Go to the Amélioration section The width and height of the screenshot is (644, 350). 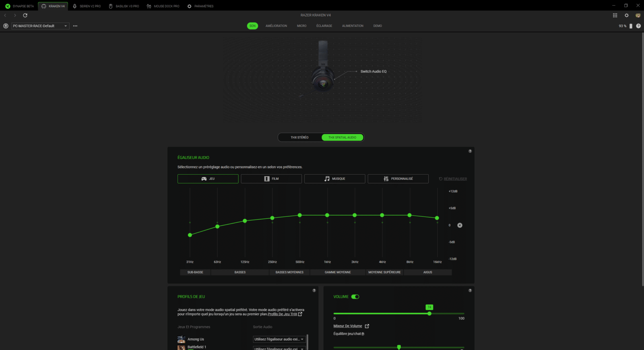tap(276, 26)
